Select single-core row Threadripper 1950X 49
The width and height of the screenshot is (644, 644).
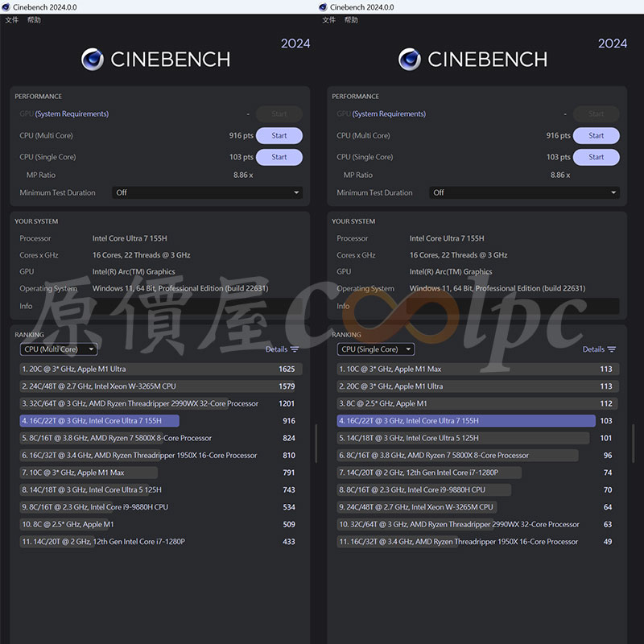478,541
